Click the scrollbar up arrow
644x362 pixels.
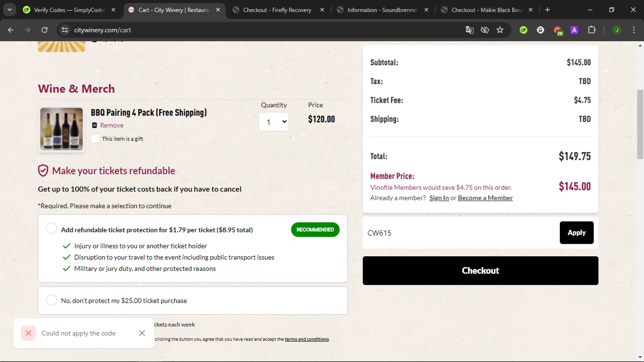[640, 45]
